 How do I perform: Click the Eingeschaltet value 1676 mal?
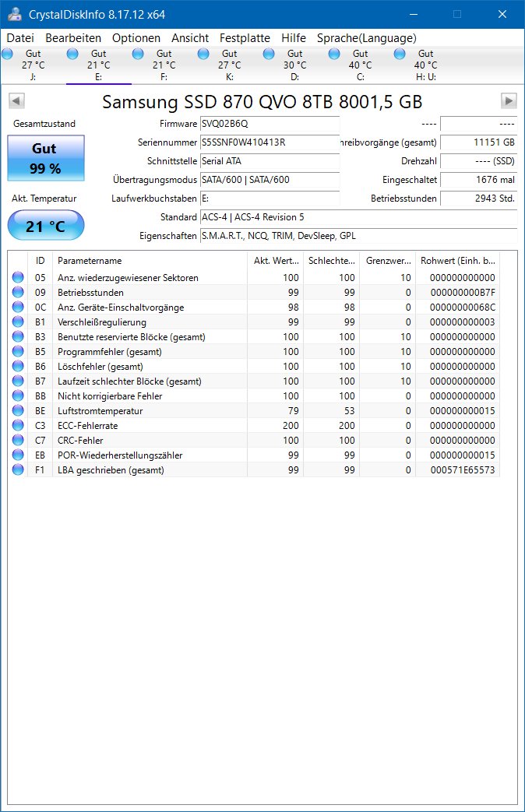coord(478,180)
